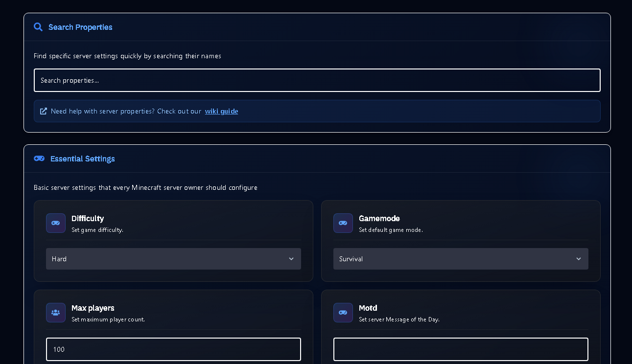Viewport: 632px width, 364px height.
Task: Click the chevron on the Difficulty dropdown
Action: click(291, 258)
